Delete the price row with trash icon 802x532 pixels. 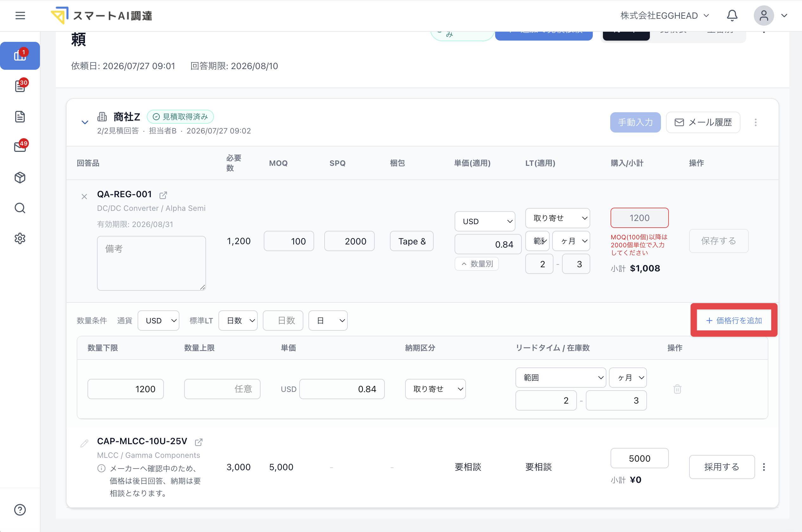click(x=677, y=389)
